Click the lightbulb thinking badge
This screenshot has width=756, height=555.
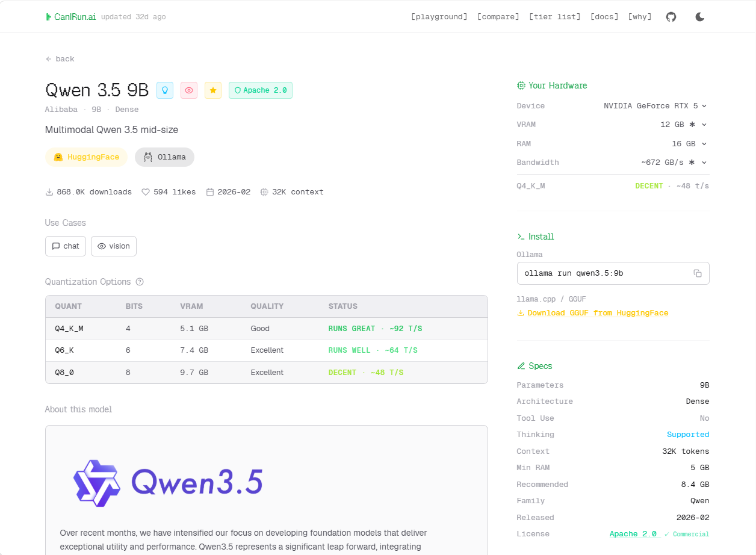click(165, 90)
